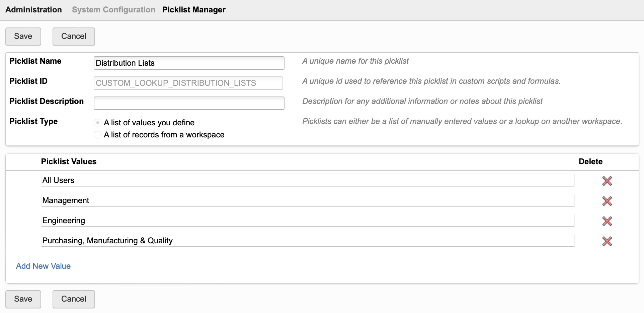The width and height of the screenshot is (644, 313).
Task: Select 'A list of values you define' option
Action: (x=97, y=122)
